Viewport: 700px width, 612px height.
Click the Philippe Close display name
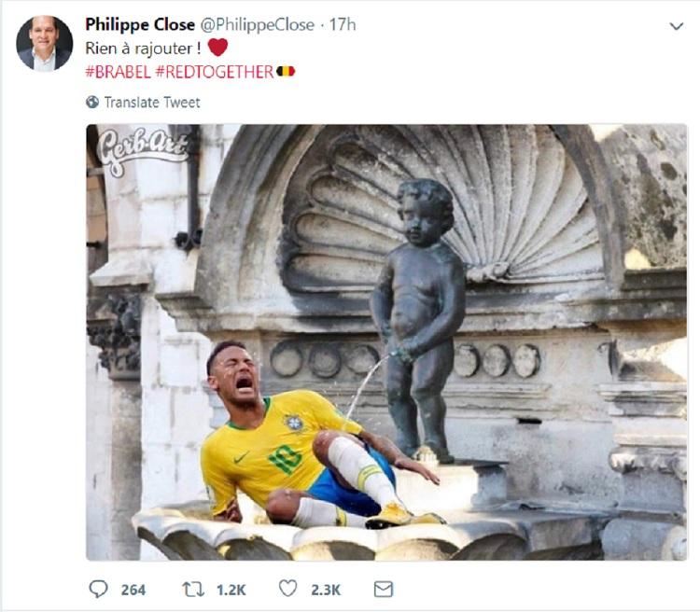tap(140, 25)
